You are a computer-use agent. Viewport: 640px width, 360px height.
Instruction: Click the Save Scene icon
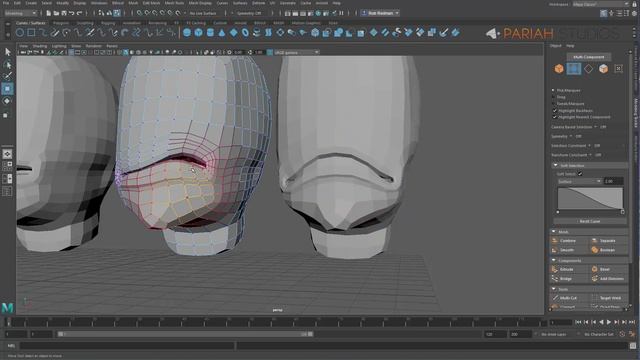pos(64,13)
